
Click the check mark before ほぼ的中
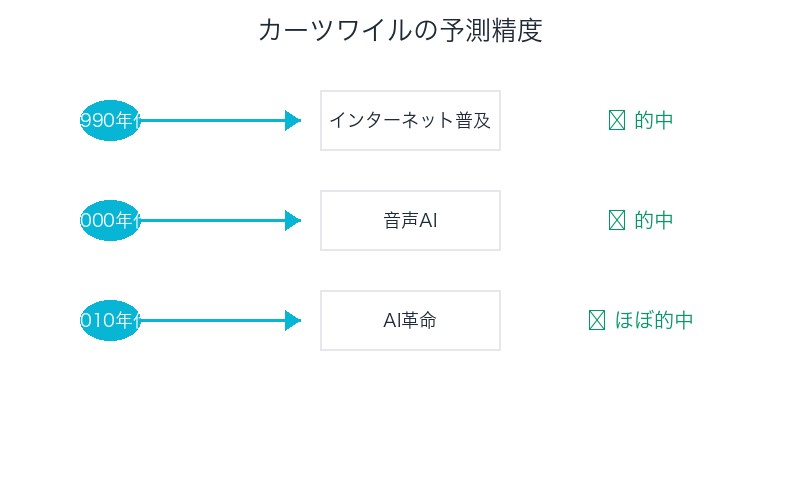597,321
